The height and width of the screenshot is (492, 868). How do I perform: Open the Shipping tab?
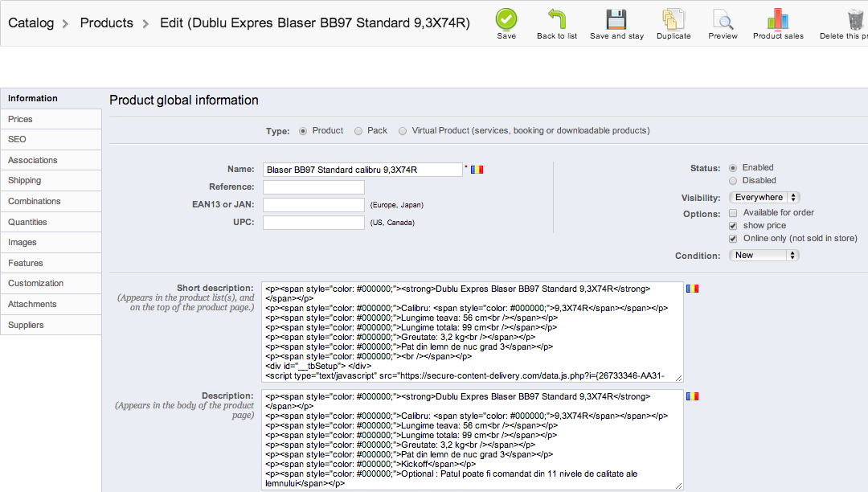point(51,180)
